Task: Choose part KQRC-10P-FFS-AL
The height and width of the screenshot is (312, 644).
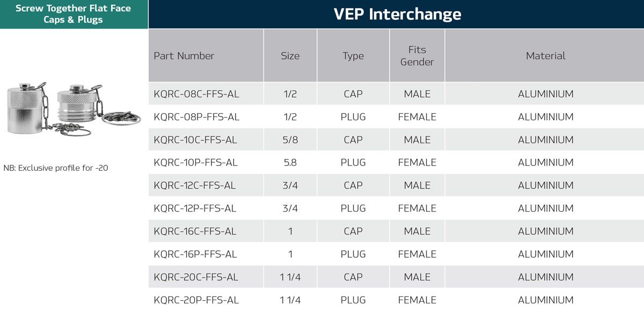Action: click(x=195, y=163)
